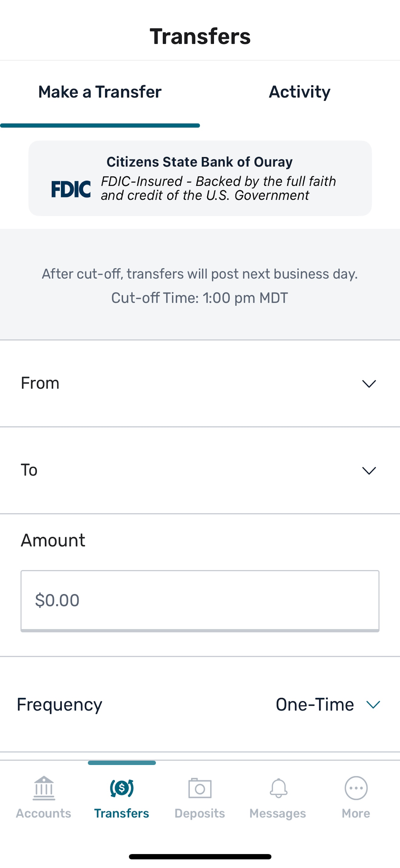Switch to the Activity tab
This screenshot has width=400, height=868.
click(x=300, y=92)
